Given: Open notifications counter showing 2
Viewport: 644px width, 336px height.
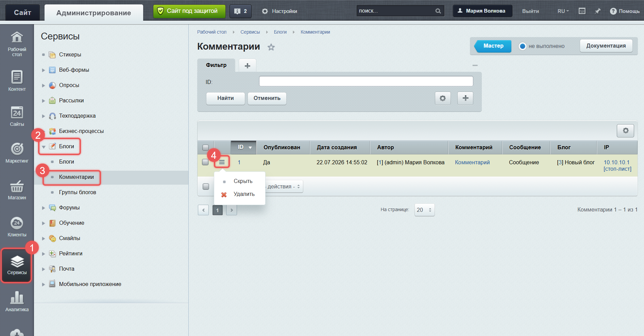Looking at the screenshot, I should (x=240, y=11).
